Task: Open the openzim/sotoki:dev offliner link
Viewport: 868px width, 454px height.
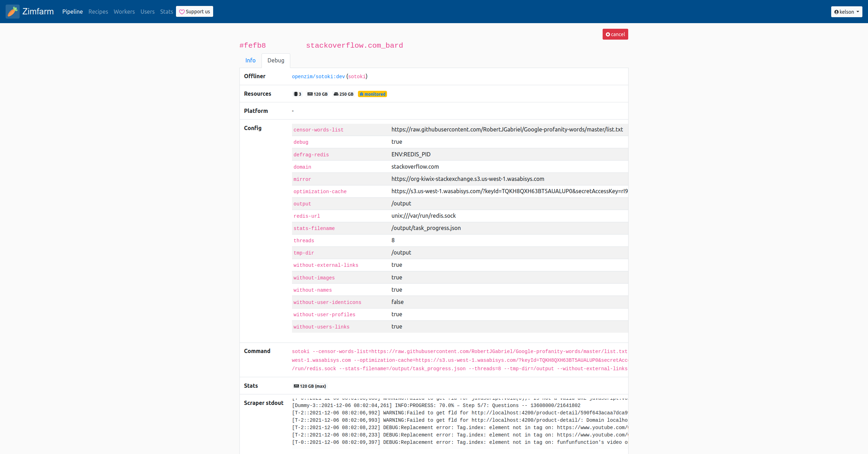Action: pos(318,76)
